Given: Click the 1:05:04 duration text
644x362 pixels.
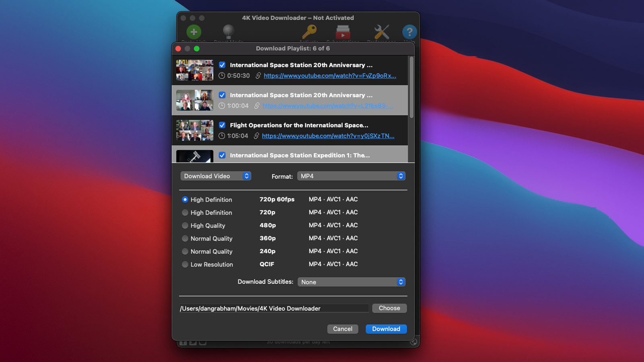Looking at the screenshot, I should click(237, 136).
